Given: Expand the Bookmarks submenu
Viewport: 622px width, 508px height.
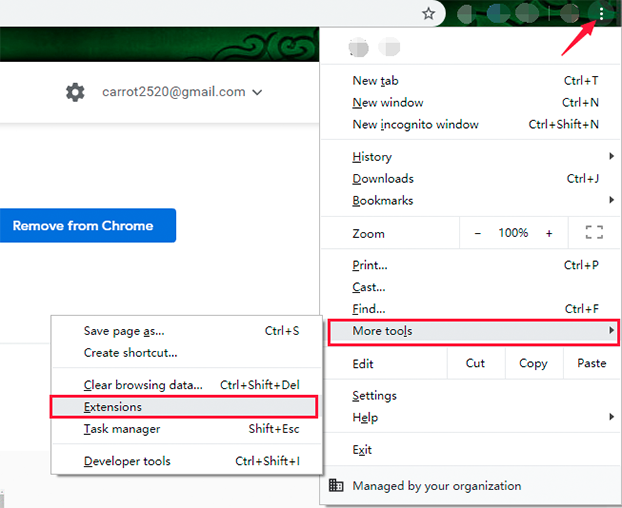Looking at the screenshot, I should 611,200.
